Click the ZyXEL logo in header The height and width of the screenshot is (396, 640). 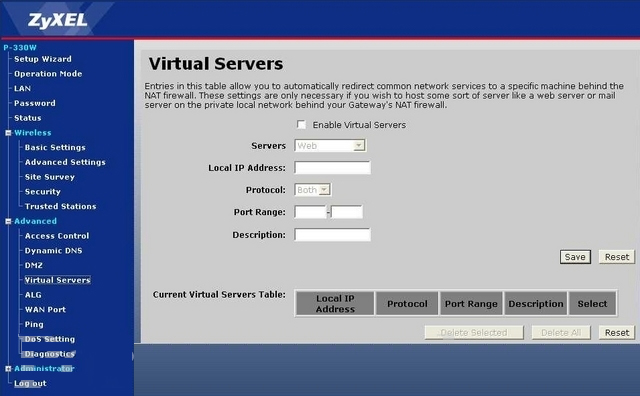click(58, 20)
